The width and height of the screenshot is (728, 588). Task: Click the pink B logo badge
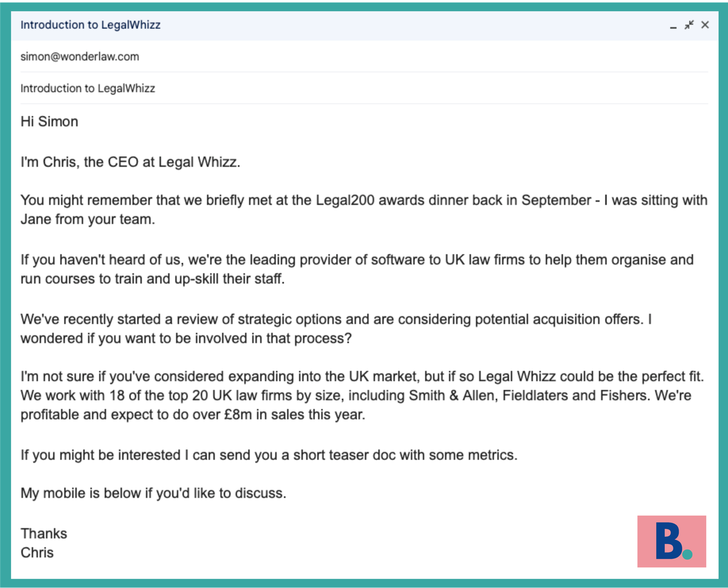(671, 541)
